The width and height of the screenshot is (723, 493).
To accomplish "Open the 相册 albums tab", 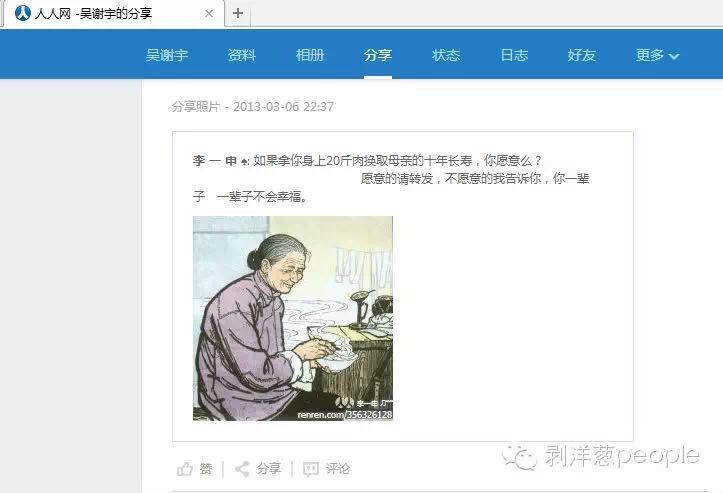I will point(310,55).
